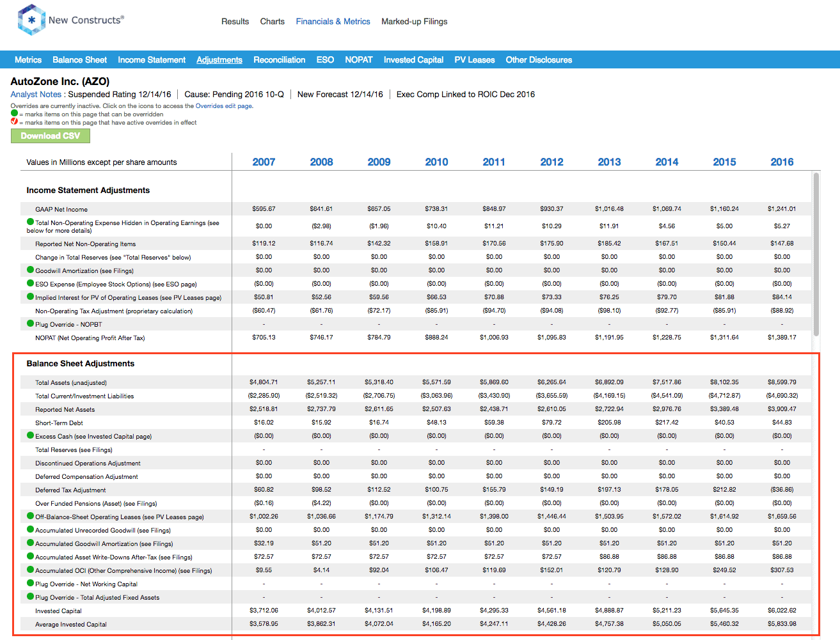Click the Total Assets (unadjusted) row label

point(71,382)
